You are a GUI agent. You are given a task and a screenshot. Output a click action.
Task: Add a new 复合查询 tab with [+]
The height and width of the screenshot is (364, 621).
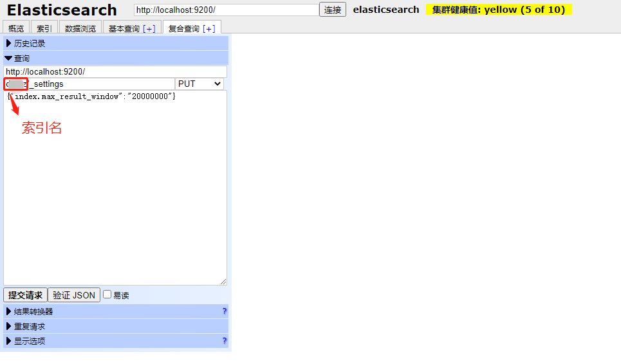(x=209, y=29)
